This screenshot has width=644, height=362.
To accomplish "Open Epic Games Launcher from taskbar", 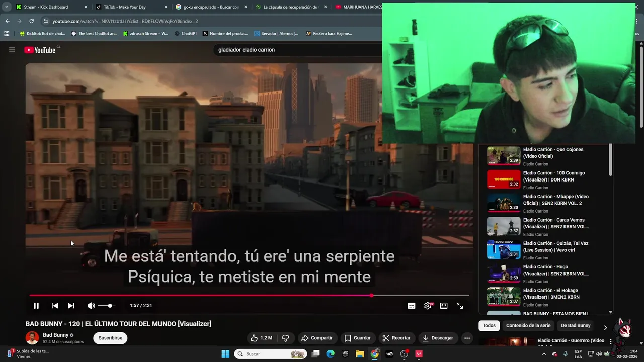I will pos(345,354).
